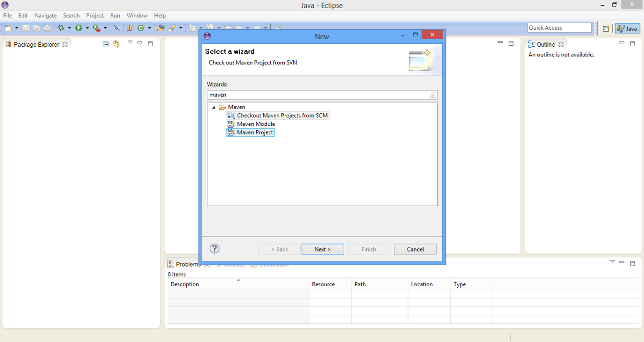This screenshot has width=644, height=342.
Task: Maximize the editor area
Action: tap(511, 43)
